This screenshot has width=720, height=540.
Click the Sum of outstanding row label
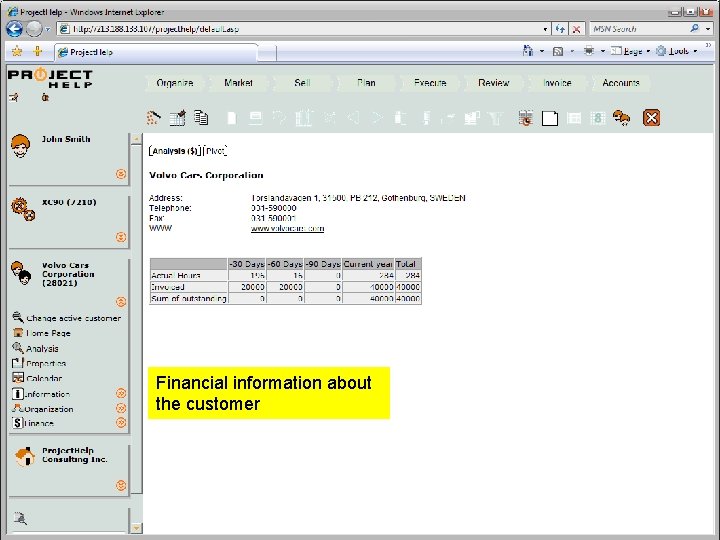click(189, 298)
